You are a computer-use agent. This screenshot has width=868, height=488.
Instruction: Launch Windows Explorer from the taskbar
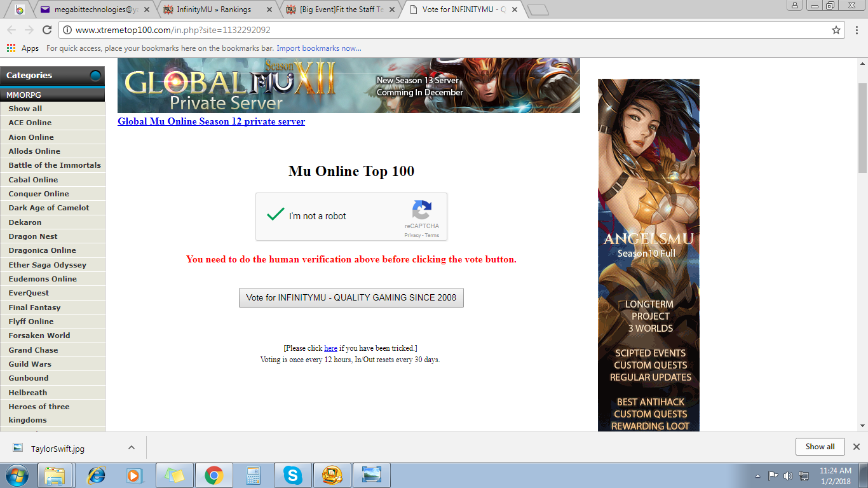(x=55, y=475)
